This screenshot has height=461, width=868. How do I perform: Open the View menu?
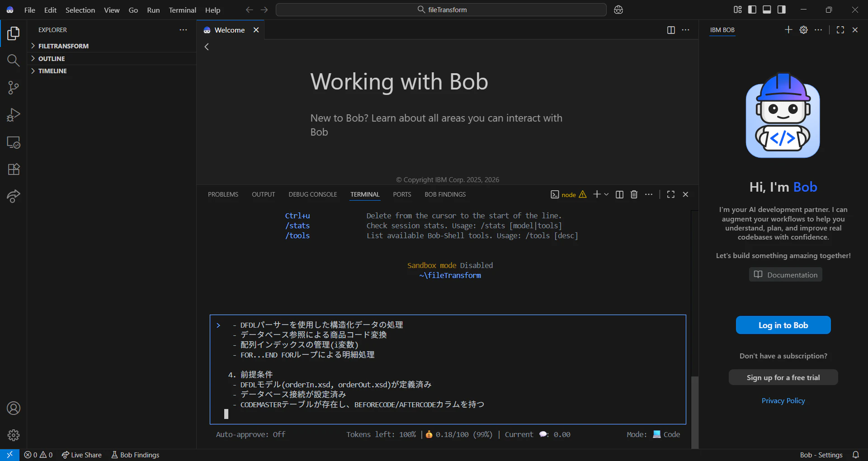(112, 10)
